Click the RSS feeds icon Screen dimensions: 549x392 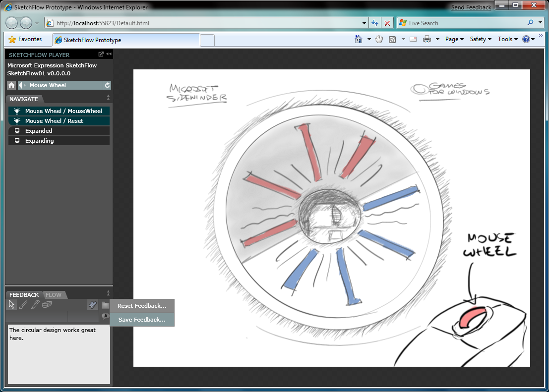tap(392, 39)
